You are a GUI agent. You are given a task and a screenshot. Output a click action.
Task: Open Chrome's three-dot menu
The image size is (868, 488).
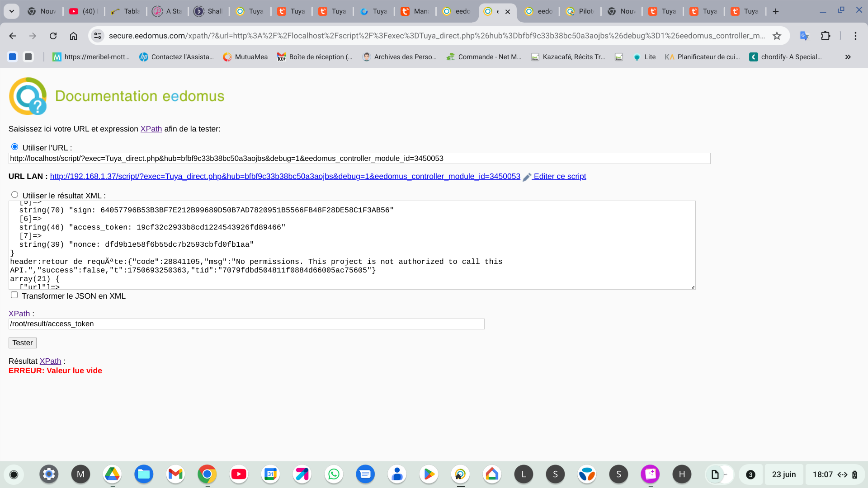pos(855,36)
